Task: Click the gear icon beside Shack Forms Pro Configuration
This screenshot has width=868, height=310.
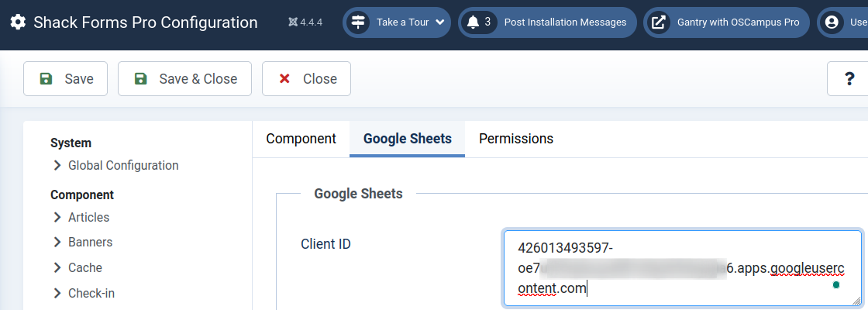Action: click(x=18, y=22)
